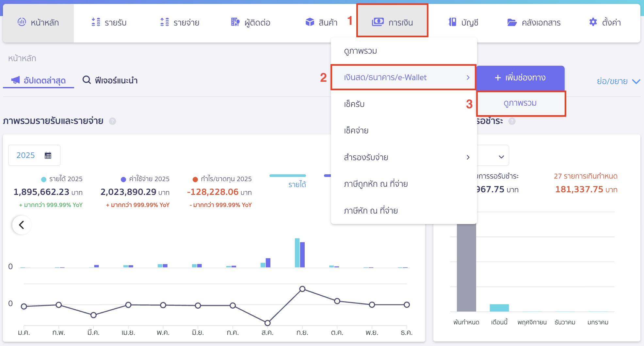This screenshot has width=644, height=346.
Task: Click the ดูภาพรวม overview button
Action: pyautogui.click(x=521, y=103)
